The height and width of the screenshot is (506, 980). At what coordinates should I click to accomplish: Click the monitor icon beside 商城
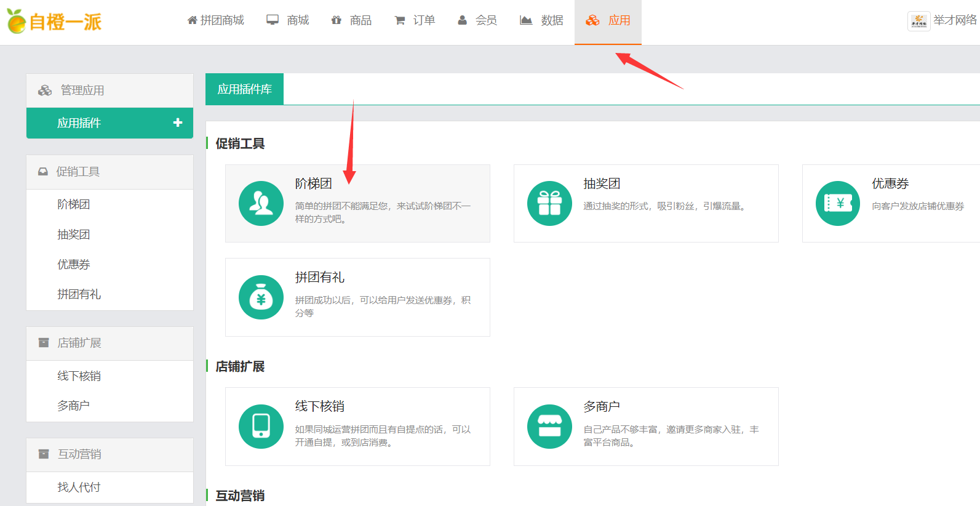coord(273,20)
